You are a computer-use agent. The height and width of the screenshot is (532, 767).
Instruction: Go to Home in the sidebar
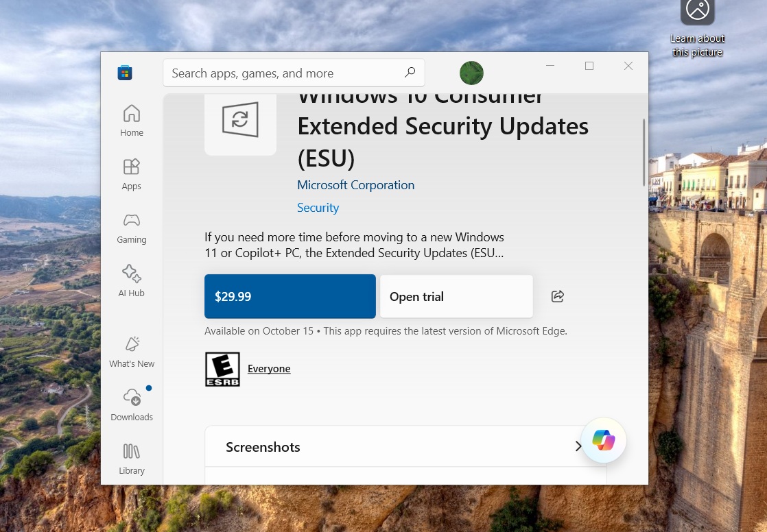point(132,121)
